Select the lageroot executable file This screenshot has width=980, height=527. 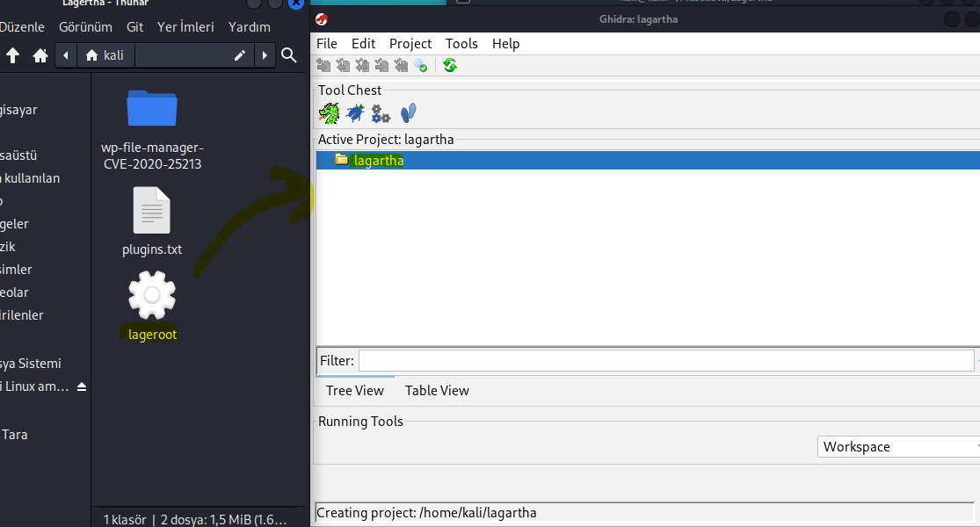coord(152,306)
